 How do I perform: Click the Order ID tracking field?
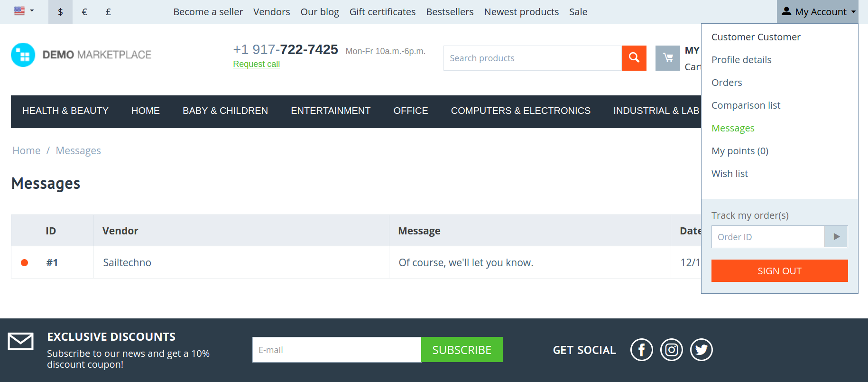[x=768, y=237]
